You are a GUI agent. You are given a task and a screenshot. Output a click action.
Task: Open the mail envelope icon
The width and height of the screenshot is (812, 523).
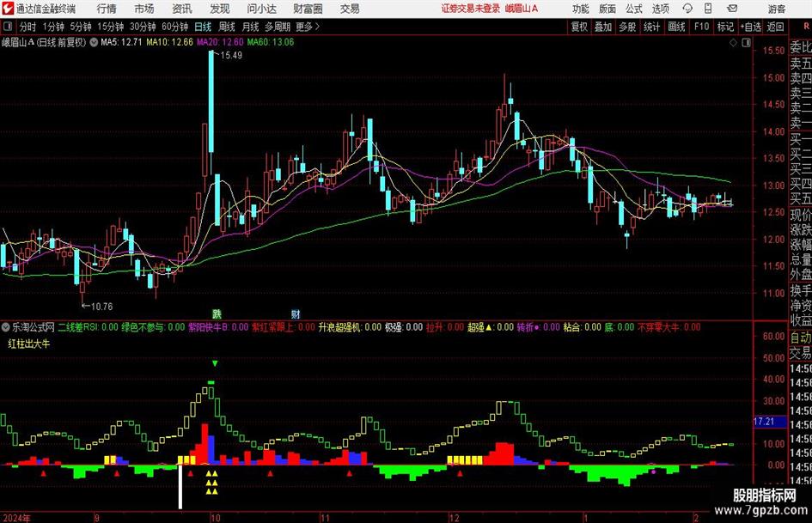732,9
